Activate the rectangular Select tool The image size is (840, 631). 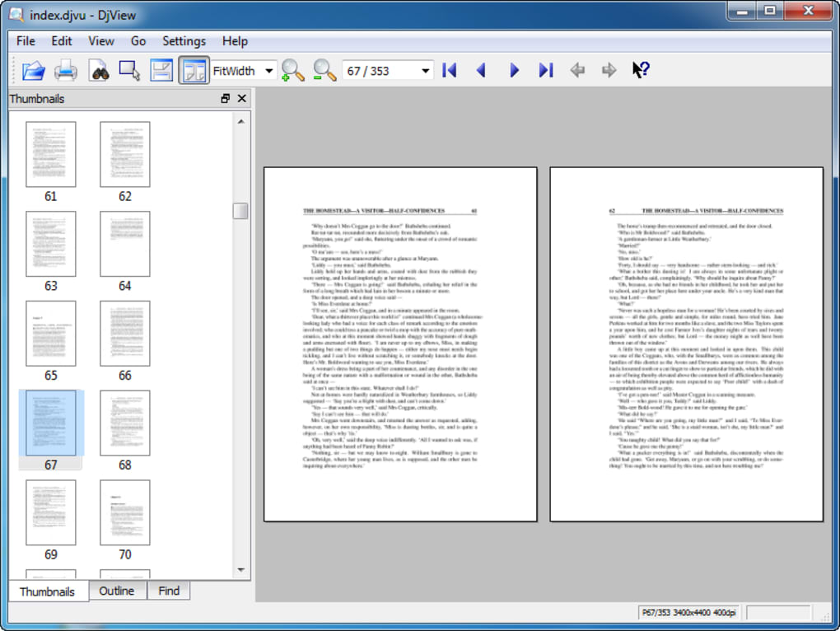130,71
